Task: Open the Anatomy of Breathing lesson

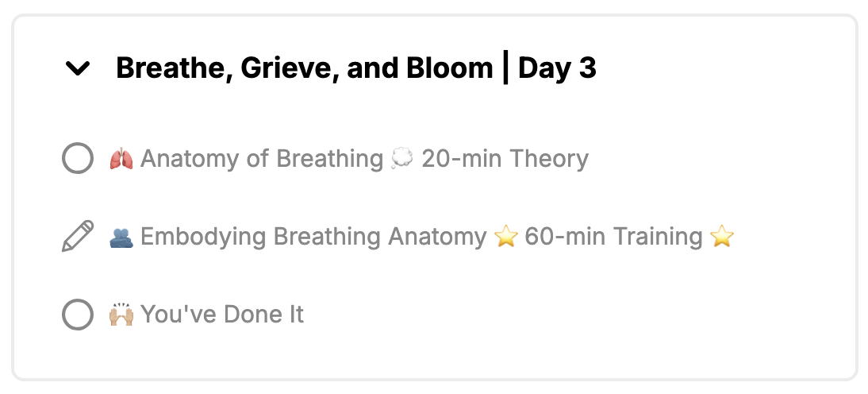Action: coord(261,159)
